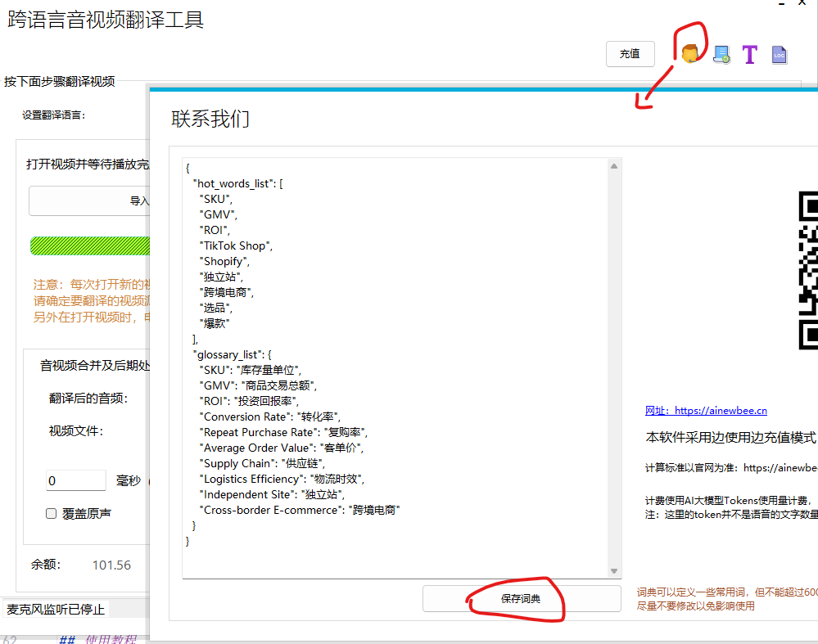The height and width of the screenshot is (644, 818).
Task: Click the dictionary scrollbar up arrow
Action: [x=613, y=165]
